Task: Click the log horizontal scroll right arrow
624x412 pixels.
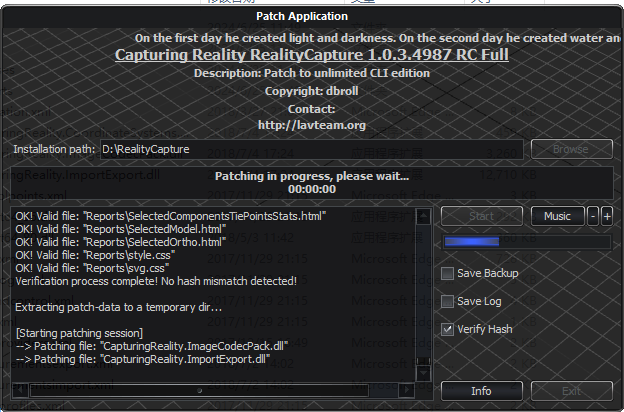Action: point(406,390)
